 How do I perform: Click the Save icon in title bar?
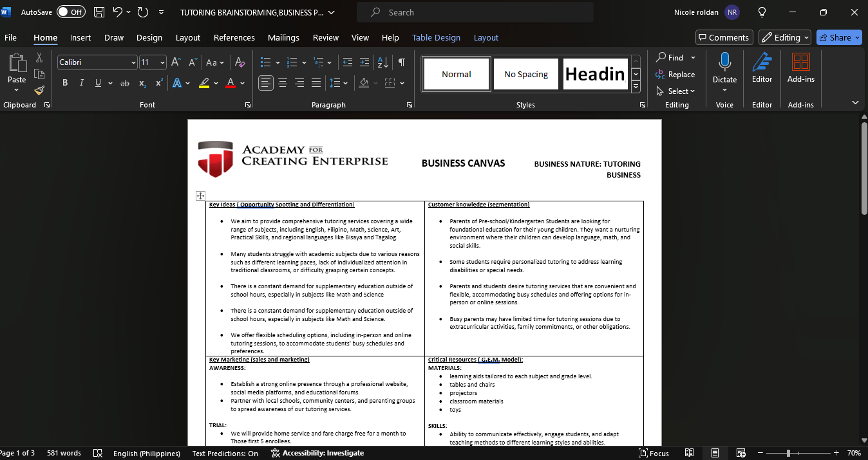point(99,12)
